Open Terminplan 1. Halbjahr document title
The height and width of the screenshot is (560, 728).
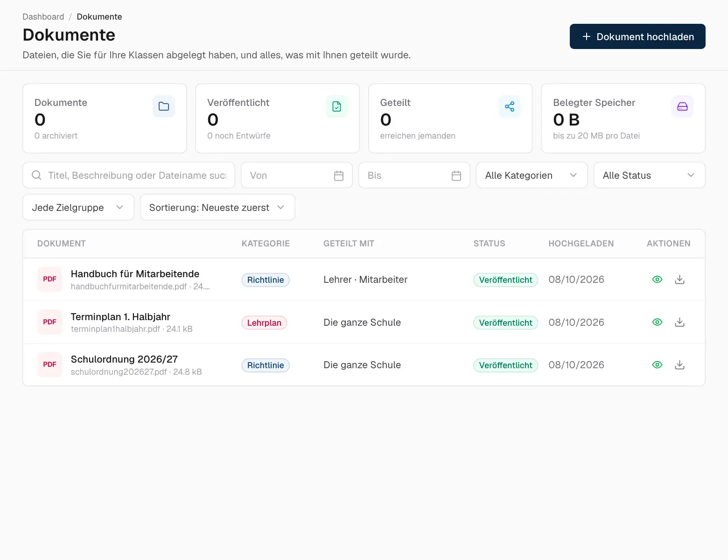pyautogui.click(x=120, y=317)
